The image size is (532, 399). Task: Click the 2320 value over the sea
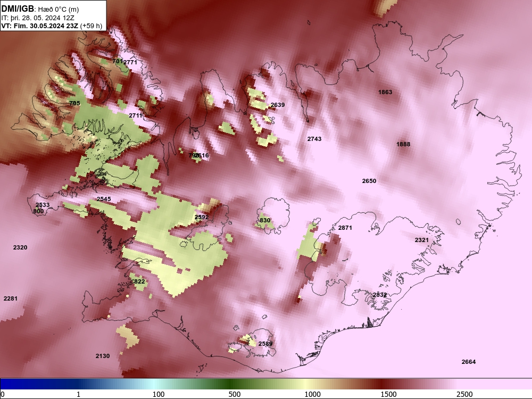point(20,248)
